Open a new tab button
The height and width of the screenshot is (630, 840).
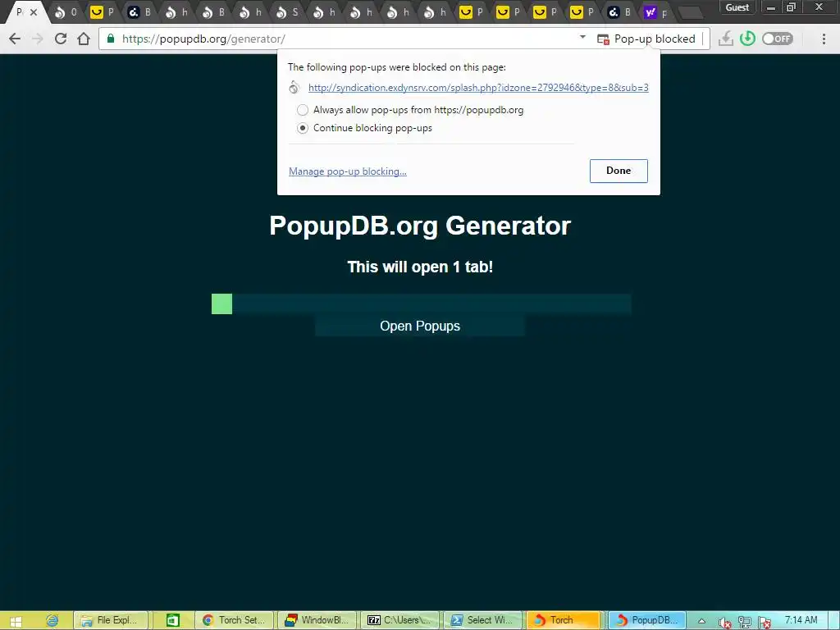(x=691, y=12)
